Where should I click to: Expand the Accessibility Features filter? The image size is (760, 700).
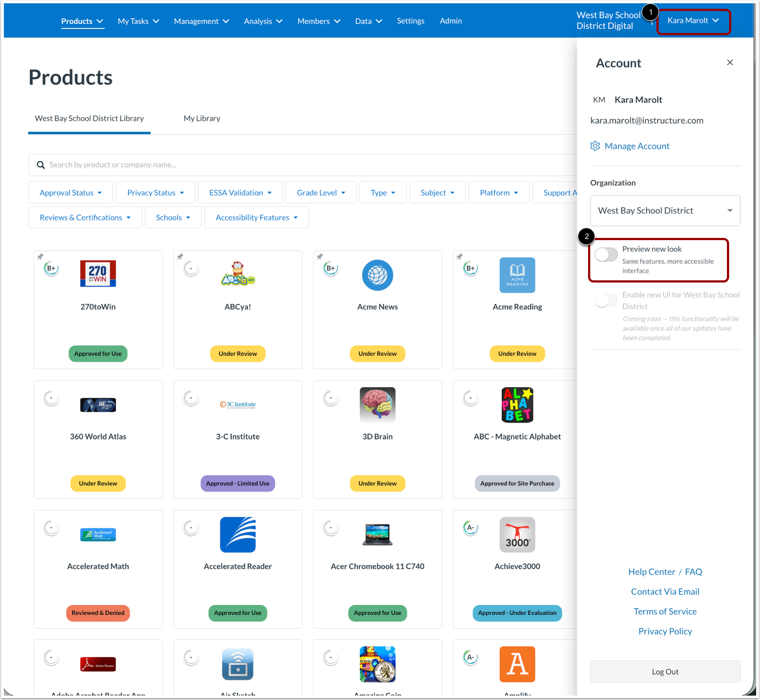coord(256,218)
